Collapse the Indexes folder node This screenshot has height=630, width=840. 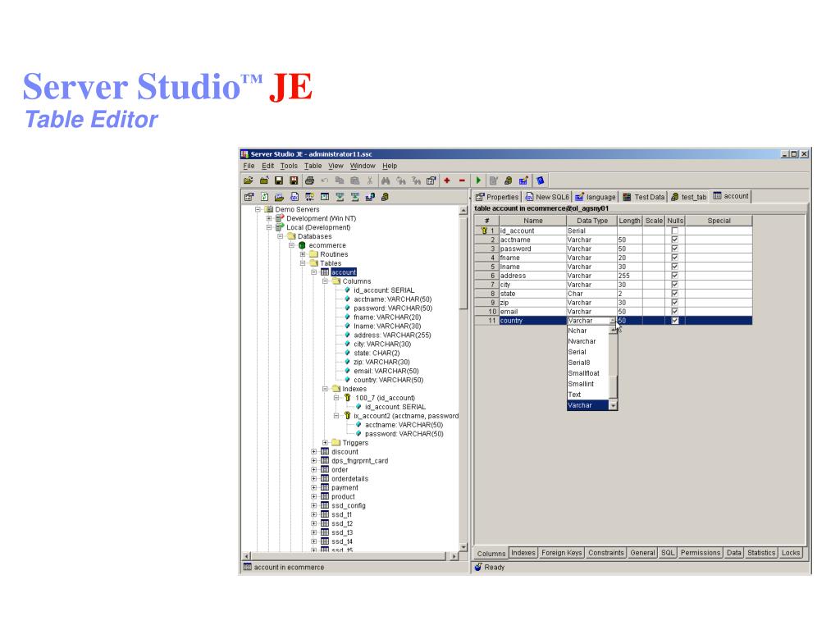click(x=325, y=389)
